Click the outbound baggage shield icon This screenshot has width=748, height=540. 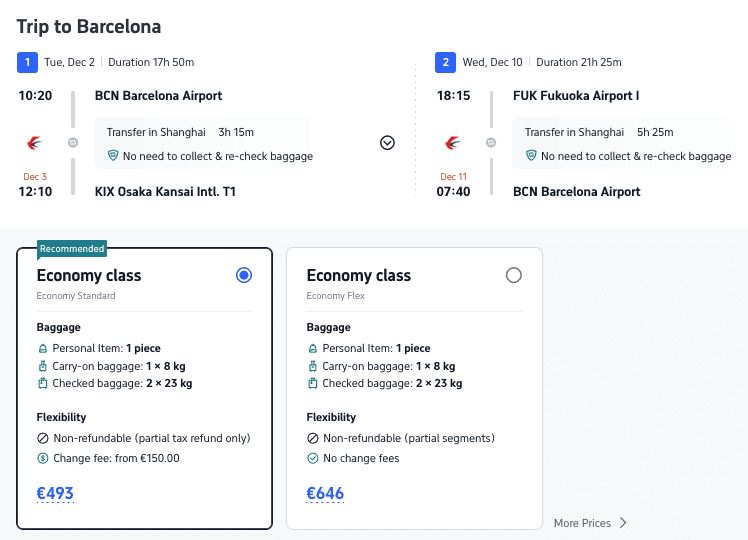[x=113, y=156]
